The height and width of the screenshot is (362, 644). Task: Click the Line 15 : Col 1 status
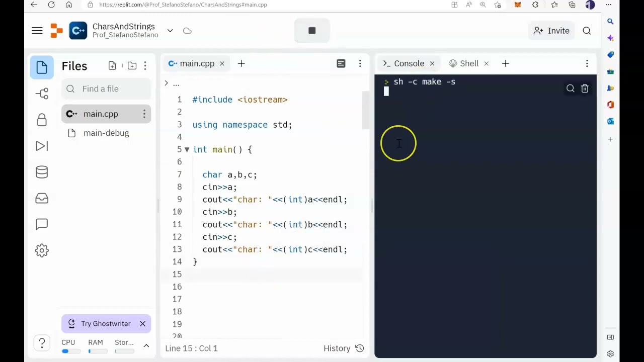(191, 348)
